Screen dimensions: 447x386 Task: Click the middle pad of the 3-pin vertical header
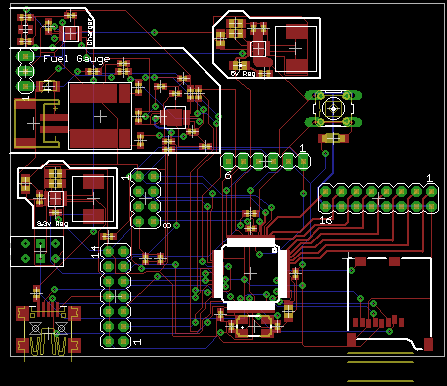pos(25,71)
